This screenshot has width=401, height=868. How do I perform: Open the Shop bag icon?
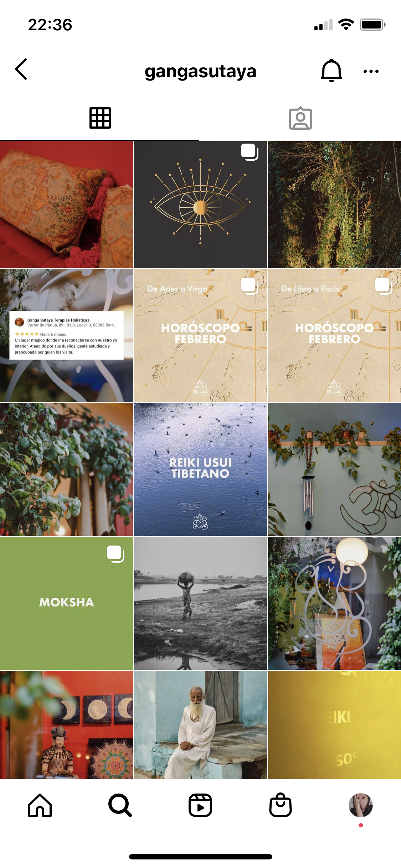281,805
